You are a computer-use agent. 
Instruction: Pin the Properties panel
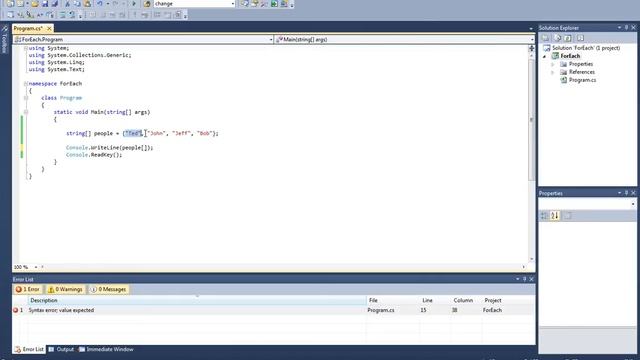click(x=627, y=193)
